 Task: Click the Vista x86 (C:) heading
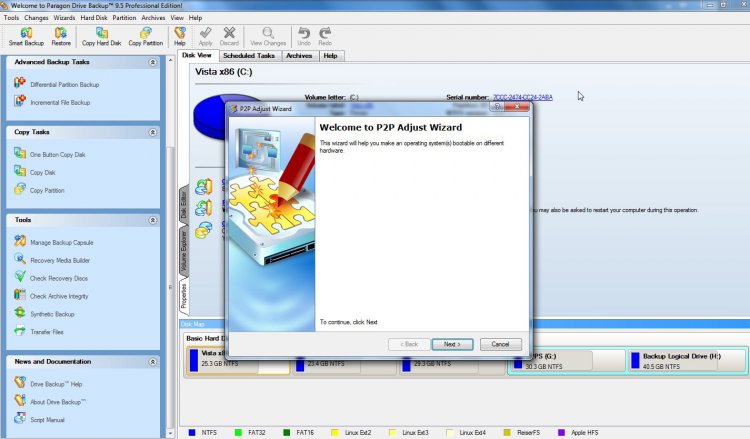click(x=223, y=72)
